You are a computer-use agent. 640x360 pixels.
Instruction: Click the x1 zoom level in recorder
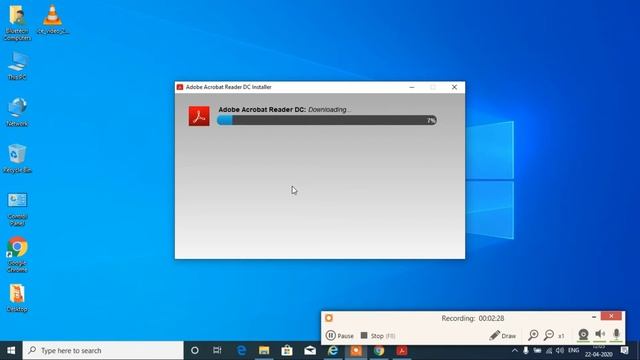pos(562,336)
